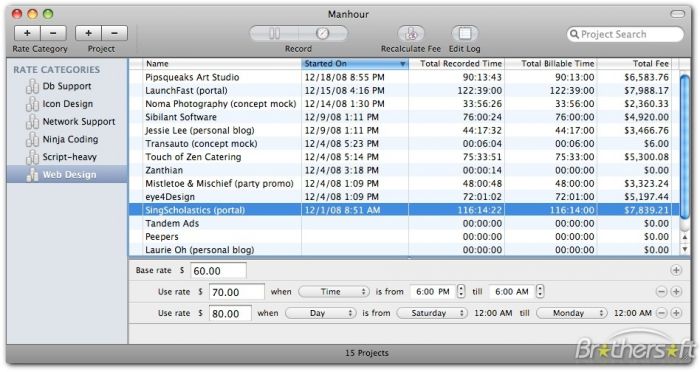
Task: Sort by Started On column header
Action: (x=355, y=64)
